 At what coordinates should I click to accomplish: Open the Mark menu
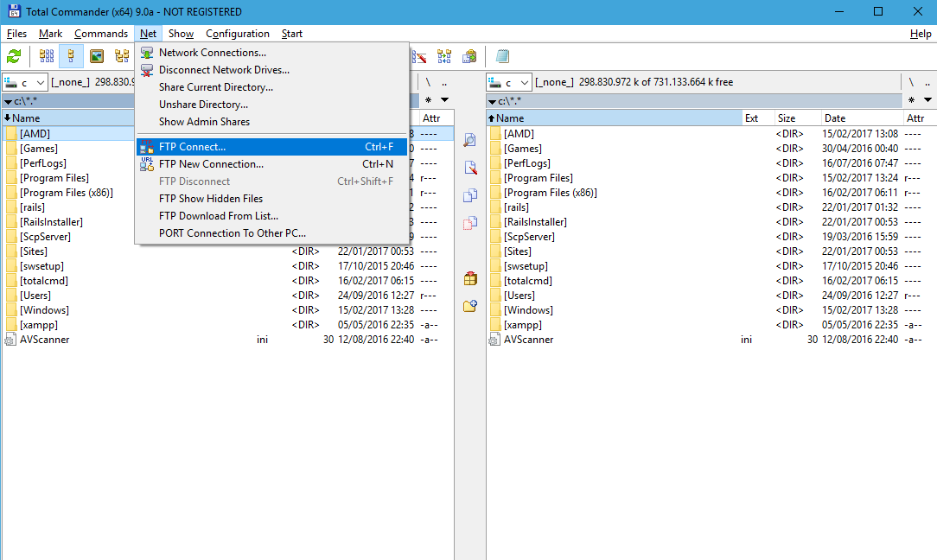coord(51,34)
